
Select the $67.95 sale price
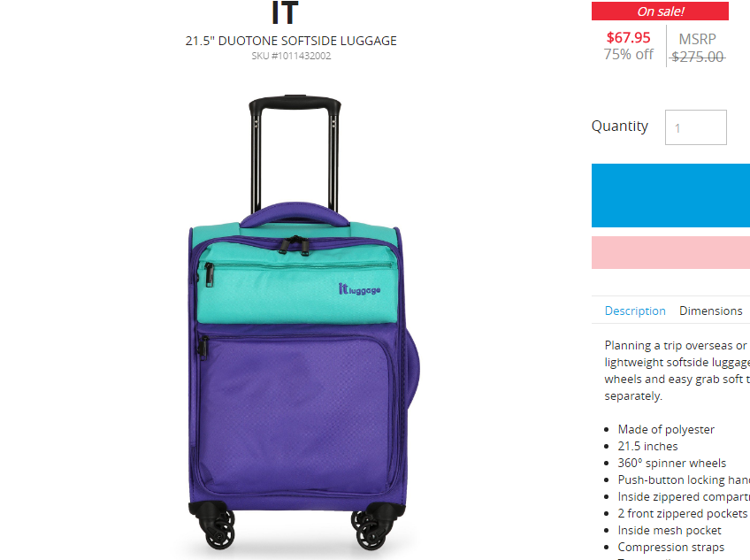coord(628,37)
